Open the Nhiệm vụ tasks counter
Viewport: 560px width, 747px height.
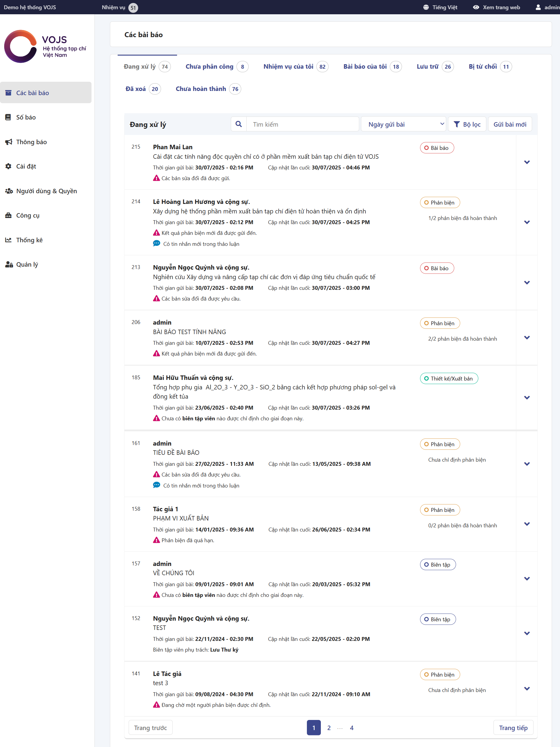pyautogui.click(x=119, y=7)
